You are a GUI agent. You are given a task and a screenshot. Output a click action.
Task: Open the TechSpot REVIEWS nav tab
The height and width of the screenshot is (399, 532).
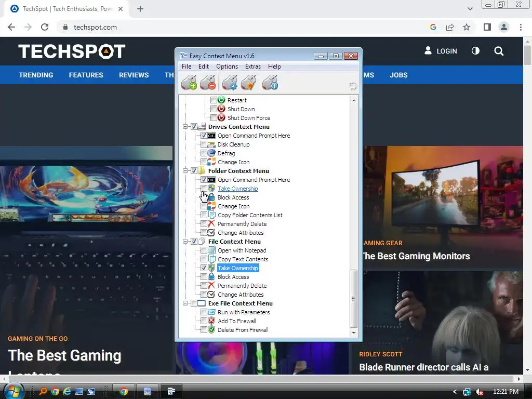pos(134,75)
